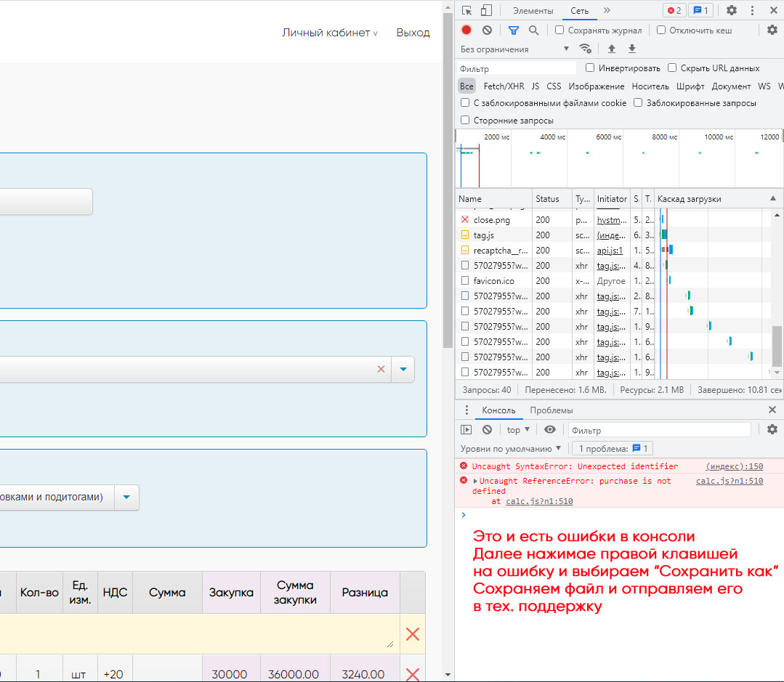
Task: Click the inspect element cursor icon
Action: pyautogui.click(x=467, y=10)
